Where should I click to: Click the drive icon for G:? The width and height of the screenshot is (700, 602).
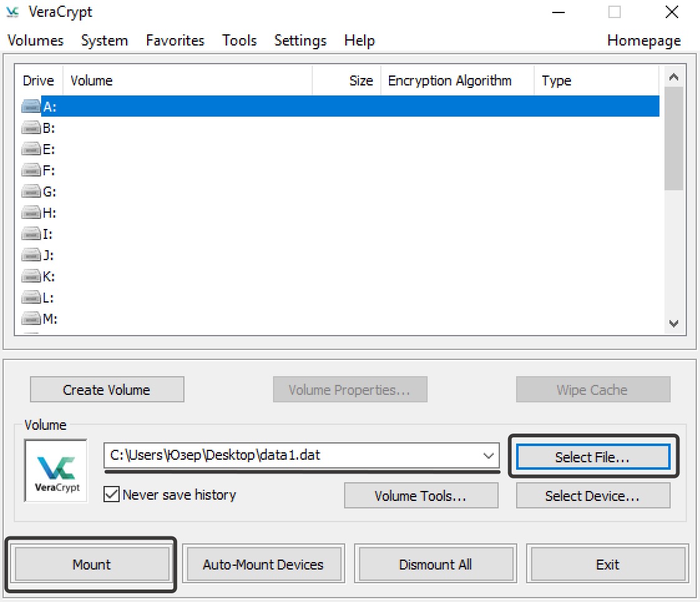[31, 192]
